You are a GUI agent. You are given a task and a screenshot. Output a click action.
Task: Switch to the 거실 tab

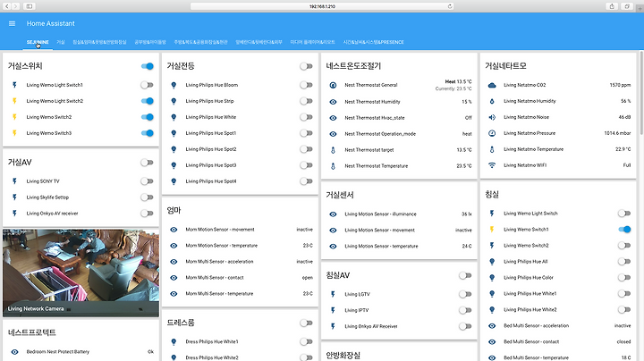[61, 42]
